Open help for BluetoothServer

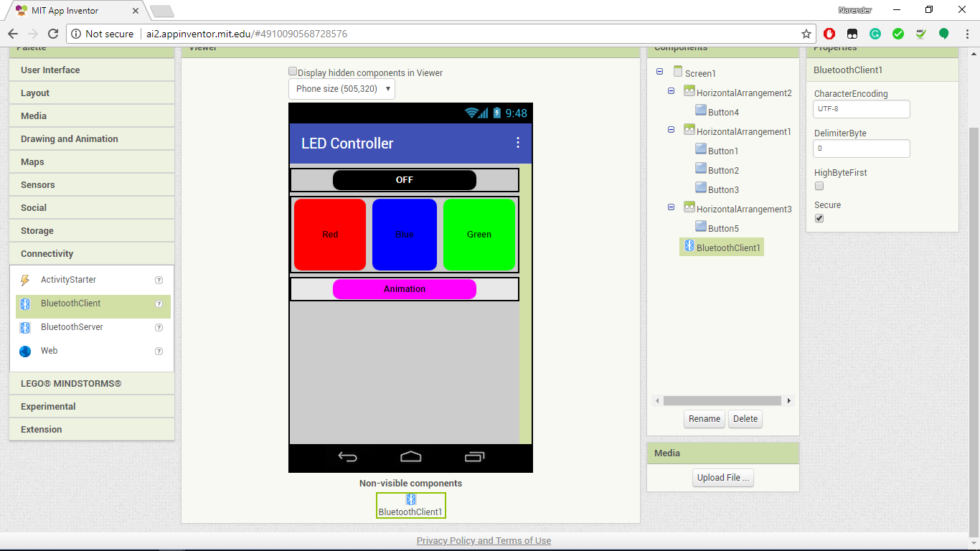159,328
